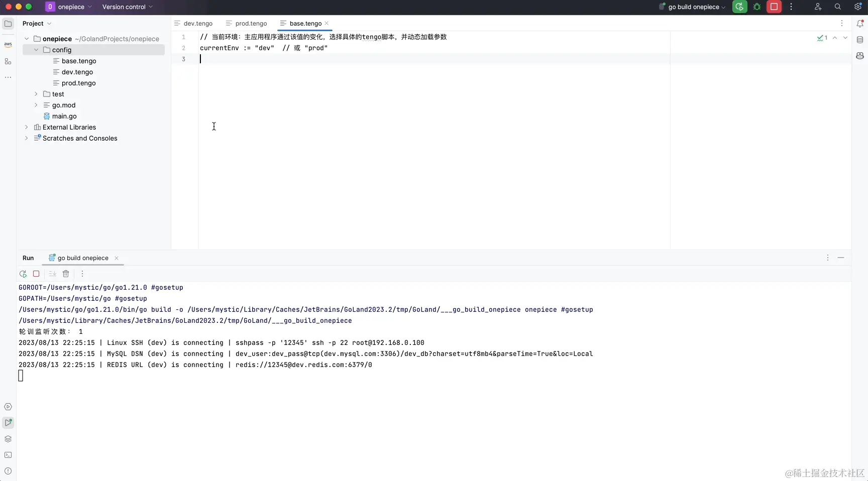Click the console input cursor area
This screenshot has height=481, width=868.
click(21, 376)
